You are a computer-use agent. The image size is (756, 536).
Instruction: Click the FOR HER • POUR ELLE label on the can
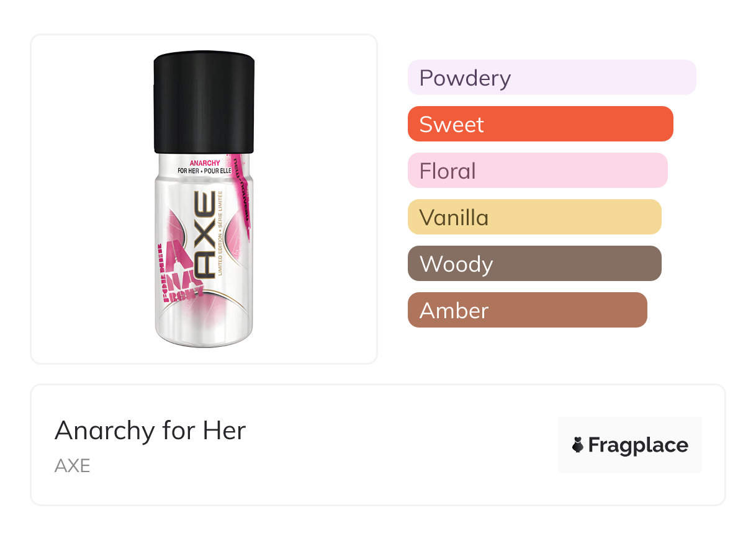pyautogui.click(x=204, y=171)
